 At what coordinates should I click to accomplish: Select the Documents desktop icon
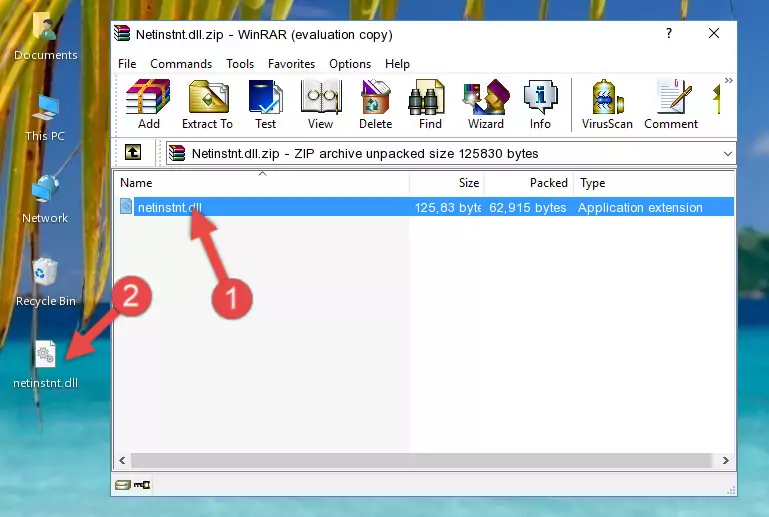pos(45,37)
